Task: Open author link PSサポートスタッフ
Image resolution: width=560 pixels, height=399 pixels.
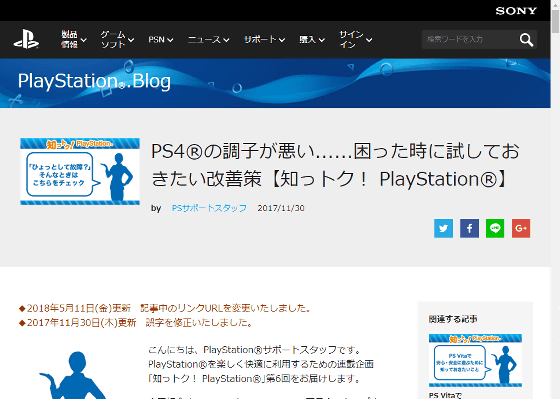Action: pyautogui.click(x=209, y=208)
